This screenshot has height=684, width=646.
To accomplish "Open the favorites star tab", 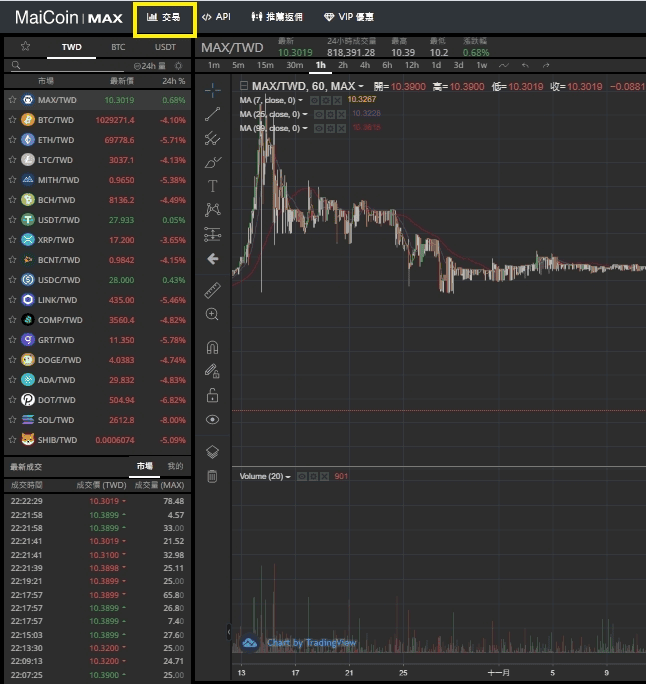I will pyautogui.click(x=25, y=46).
